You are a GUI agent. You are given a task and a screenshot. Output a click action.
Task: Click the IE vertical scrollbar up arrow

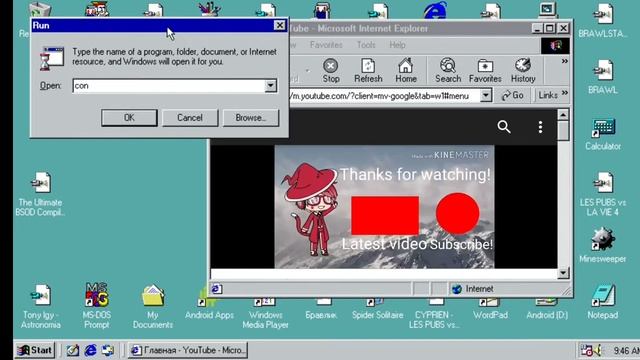pyautogui.click(x=563, y=115)
